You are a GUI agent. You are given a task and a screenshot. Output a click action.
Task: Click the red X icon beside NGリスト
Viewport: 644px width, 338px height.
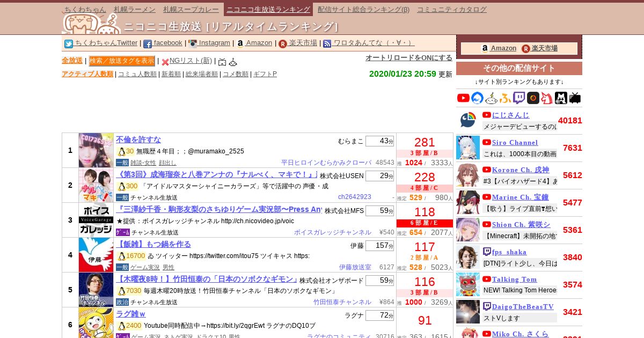coord(165,62)
